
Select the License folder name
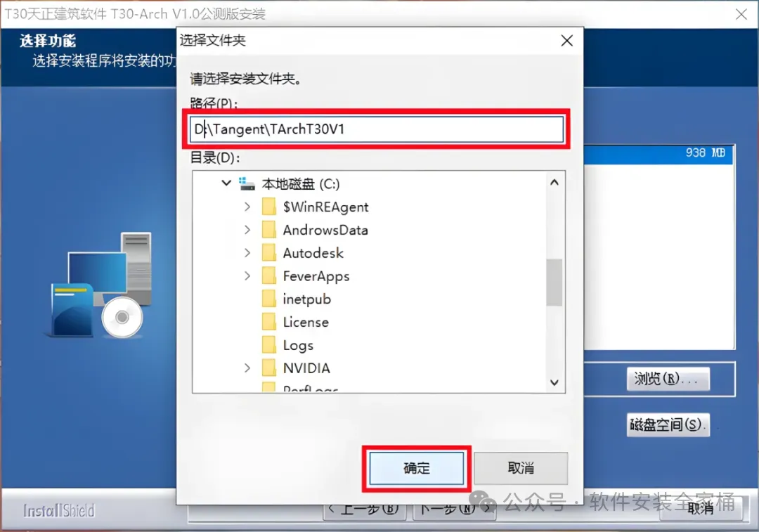click(306, 323)
